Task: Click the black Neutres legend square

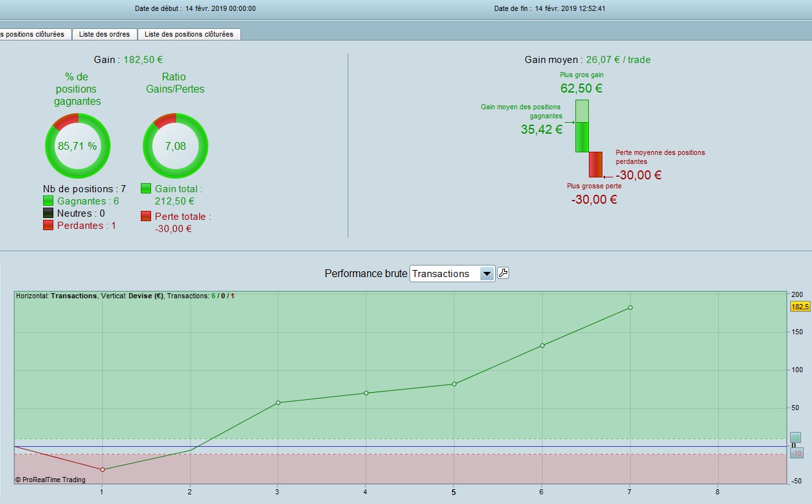Action: point(48,213)
